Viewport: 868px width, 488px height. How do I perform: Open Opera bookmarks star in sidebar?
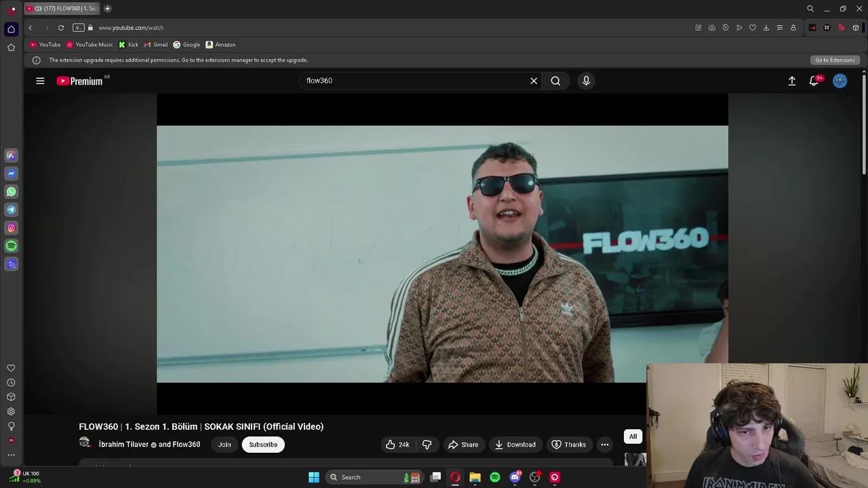point(11,47)
